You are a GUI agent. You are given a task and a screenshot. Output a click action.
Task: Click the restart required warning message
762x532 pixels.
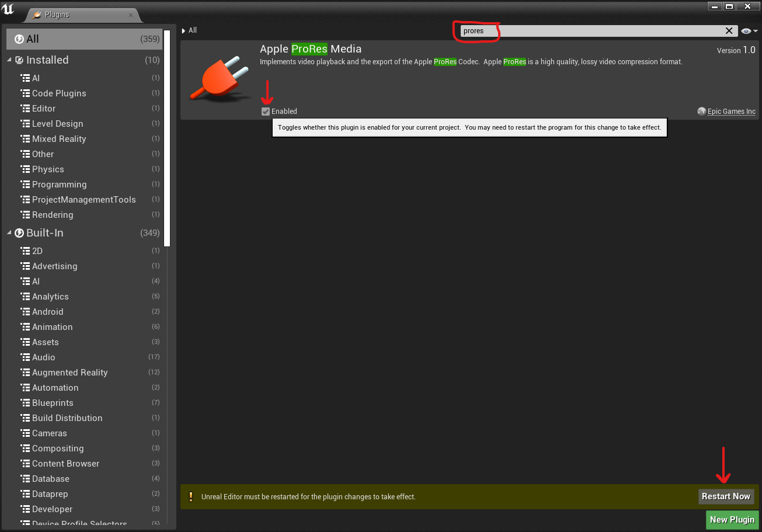308,497
